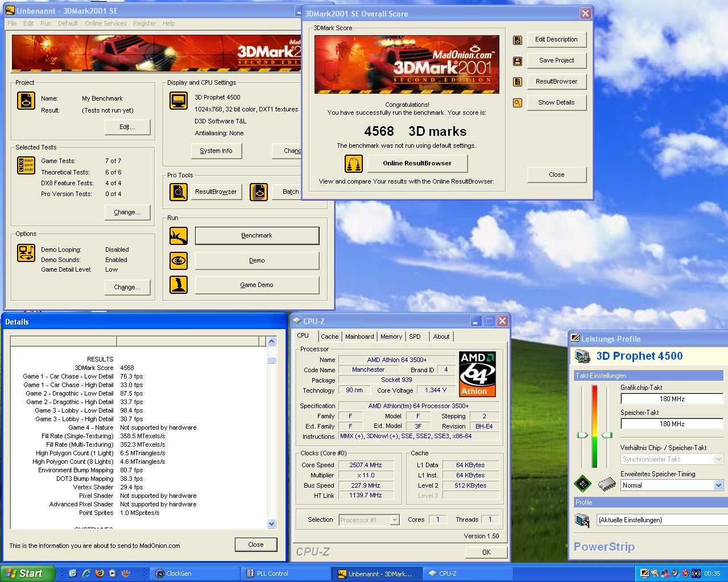Click the PowerStrip icon in system tray

coord(644,573)
